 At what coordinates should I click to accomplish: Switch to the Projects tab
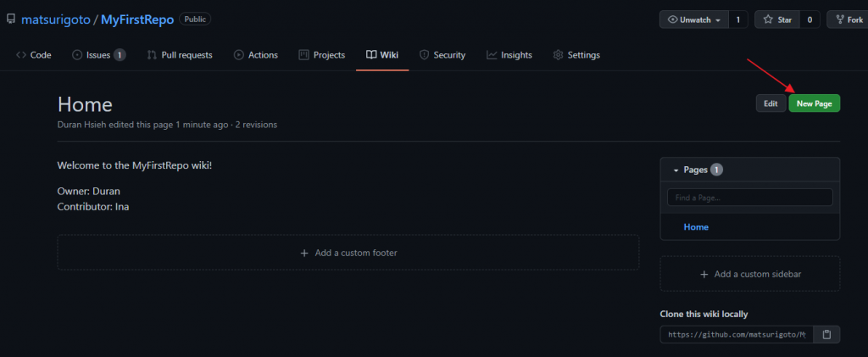(321, 55)
